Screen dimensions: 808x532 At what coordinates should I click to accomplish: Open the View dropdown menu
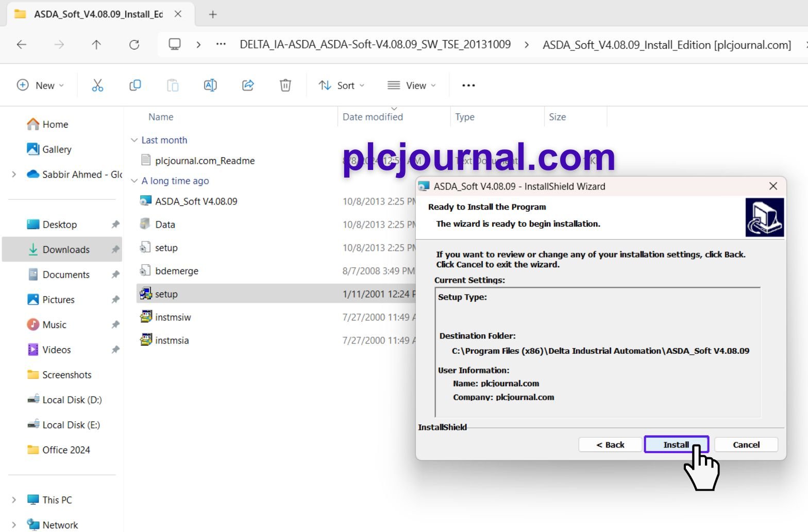click(x=411, y=85)
